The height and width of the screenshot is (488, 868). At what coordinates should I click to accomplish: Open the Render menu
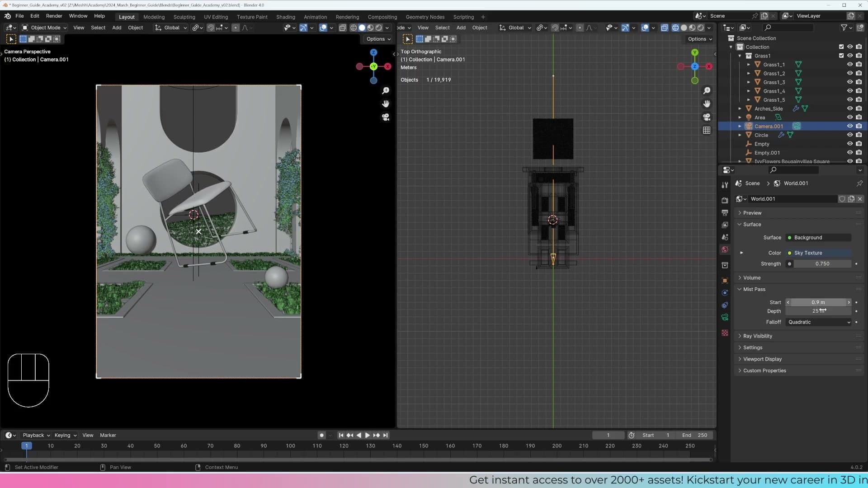point(54,16)
